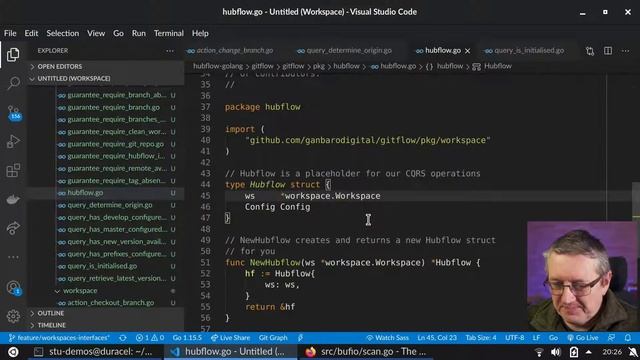The image size is (640, 360).
Task: Synchronize changes in status bar
Action: 122,338
